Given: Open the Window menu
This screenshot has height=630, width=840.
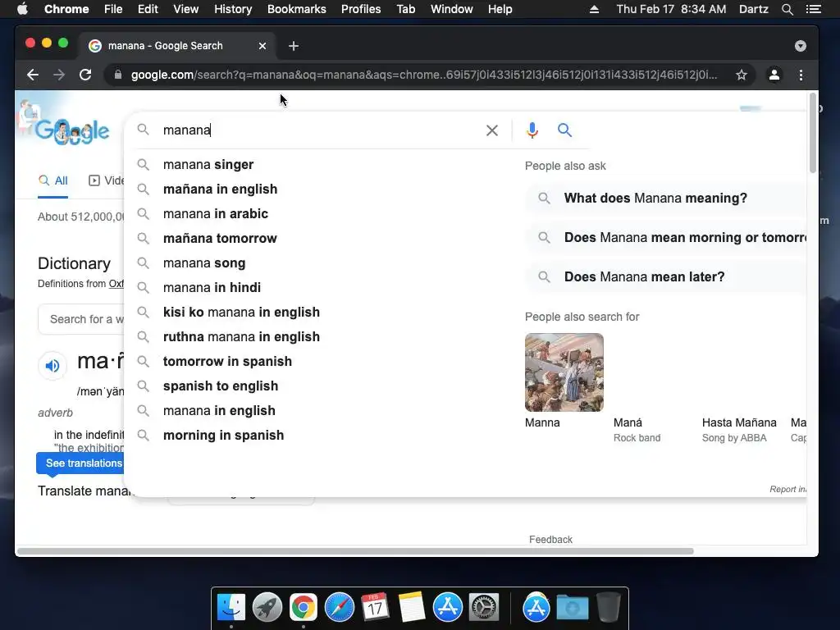Looking at the screenshot, I should tap(452, 9).
